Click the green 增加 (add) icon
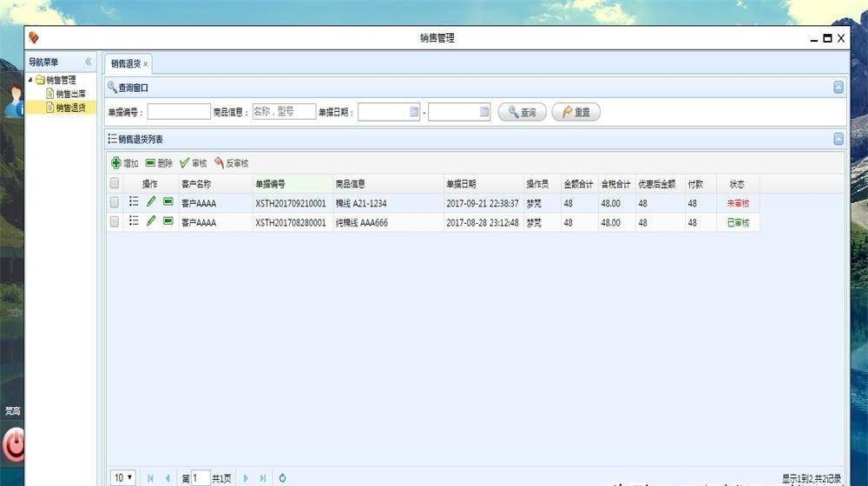868x486 pixels. click(116, 163)
